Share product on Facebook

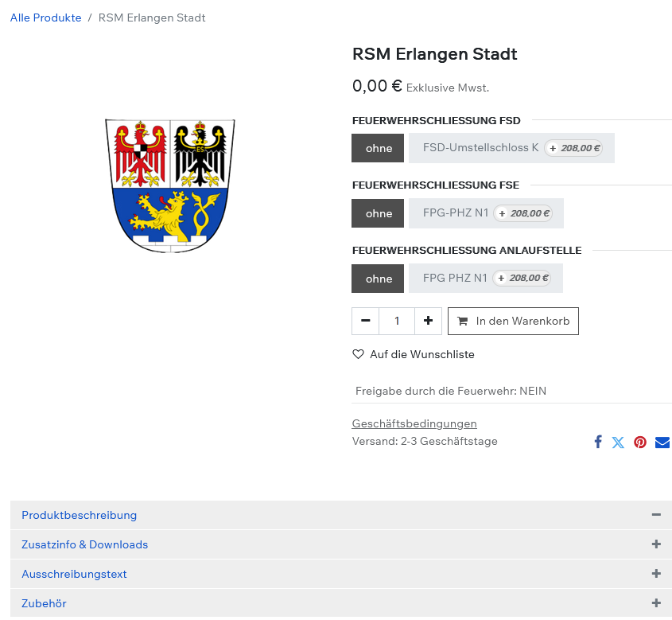pyautogui.click(x=598, y=442)
